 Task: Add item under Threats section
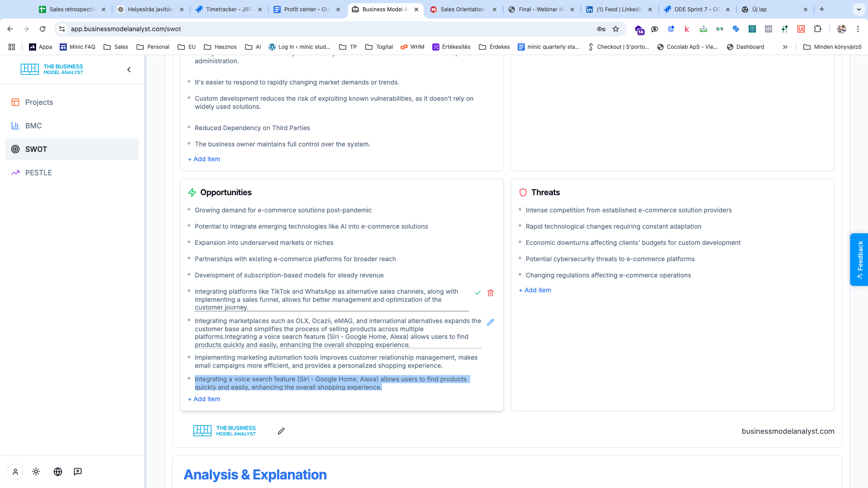(x=535, y=290)
